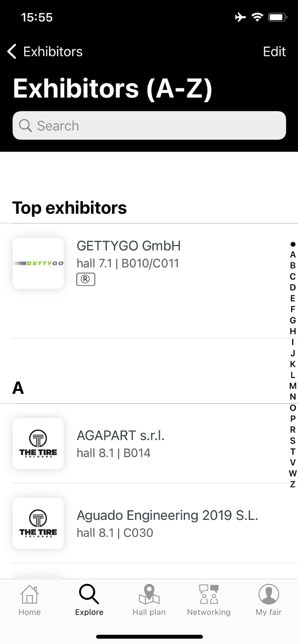Open the Hall plan map tab
Screen dimensions: 298x644
[149, 600]
